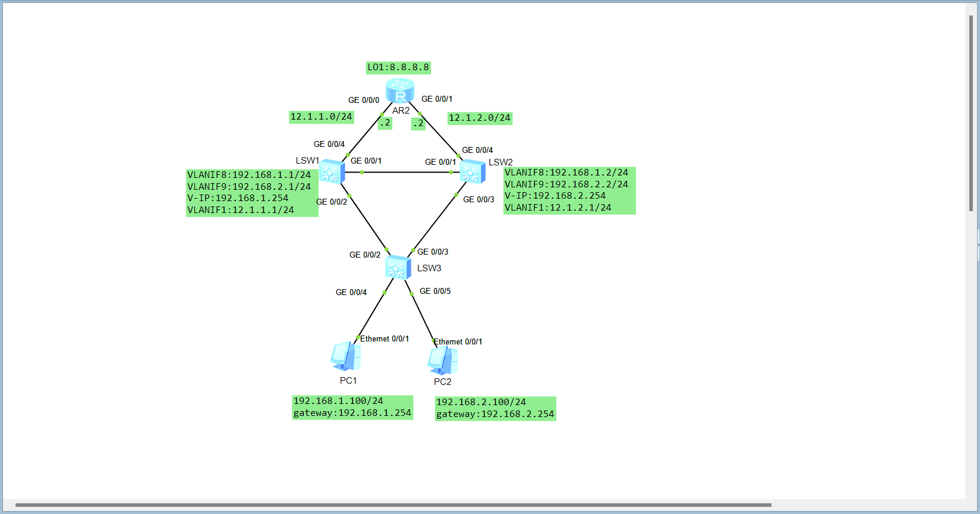Viewport: 980px width, 514px height.
Task: Click LSW2 GE 0/0/4 port label
Action: pyautogui.click(x=477, y=150)
